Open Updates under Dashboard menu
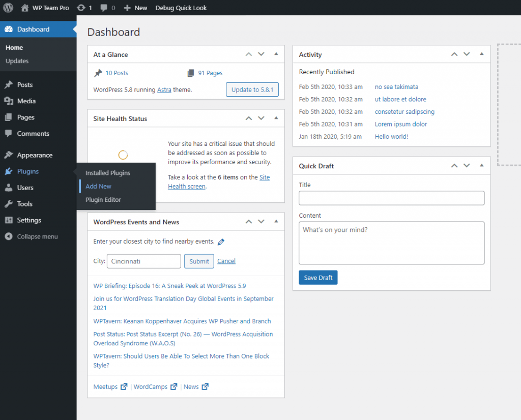521x420 pixels. click(17, 61)
